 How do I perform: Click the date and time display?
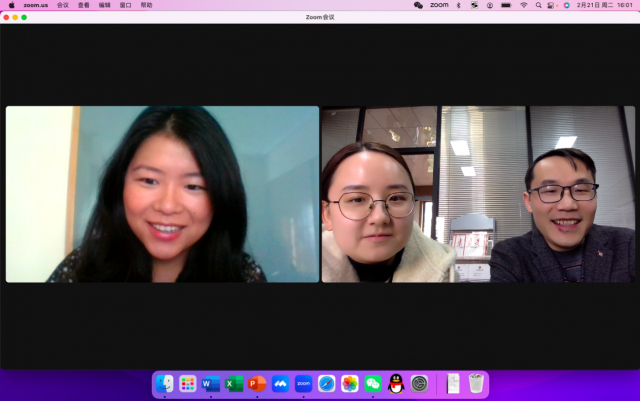[604, 5]
